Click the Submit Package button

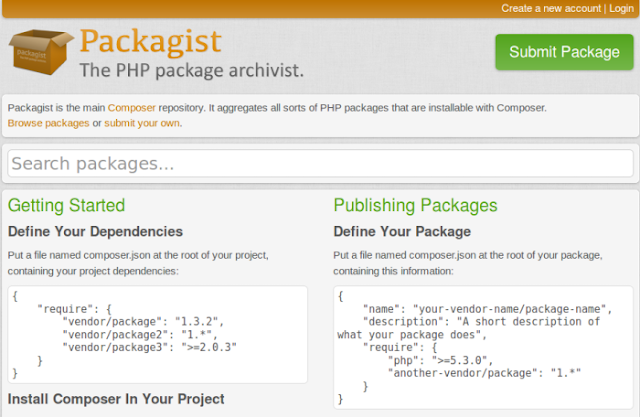coord(564,52)
